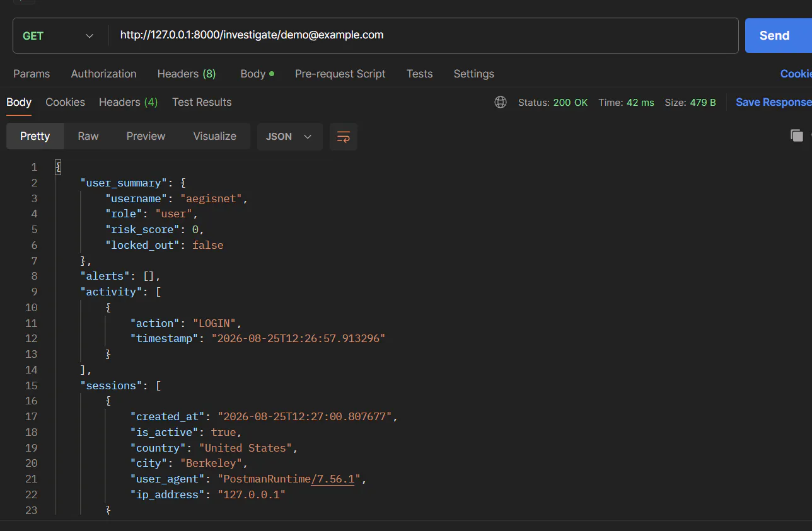Click the Send button
812x531 pixels.
778,35
